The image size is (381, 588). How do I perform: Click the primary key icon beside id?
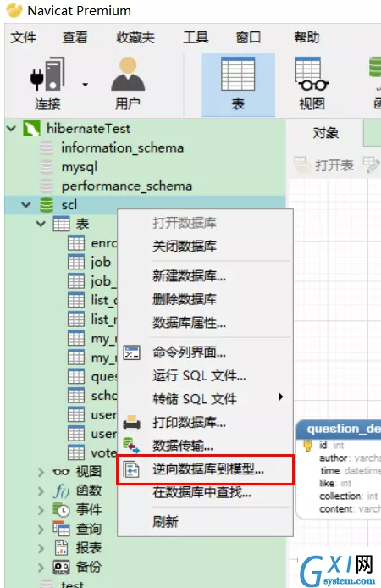pyautogui.click(x=307, y=445)
